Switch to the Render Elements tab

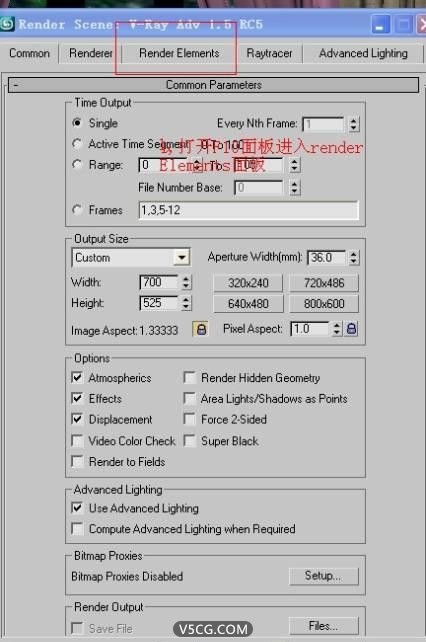tap(179, 53)
